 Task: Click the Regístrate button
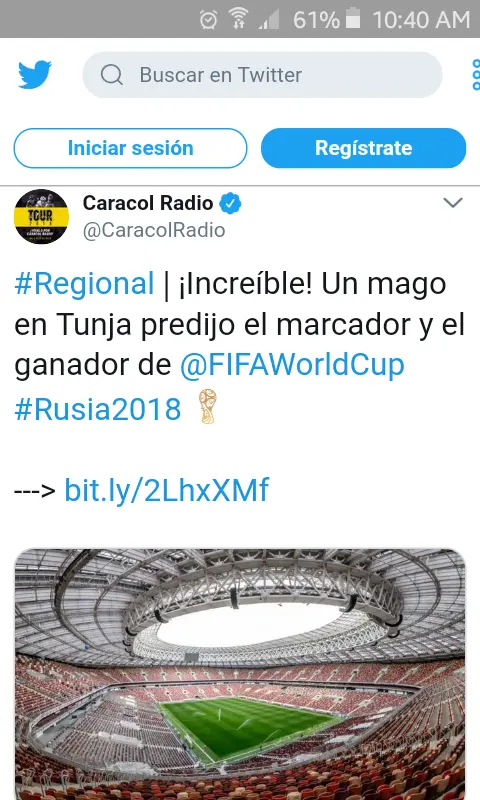point(363,148)
